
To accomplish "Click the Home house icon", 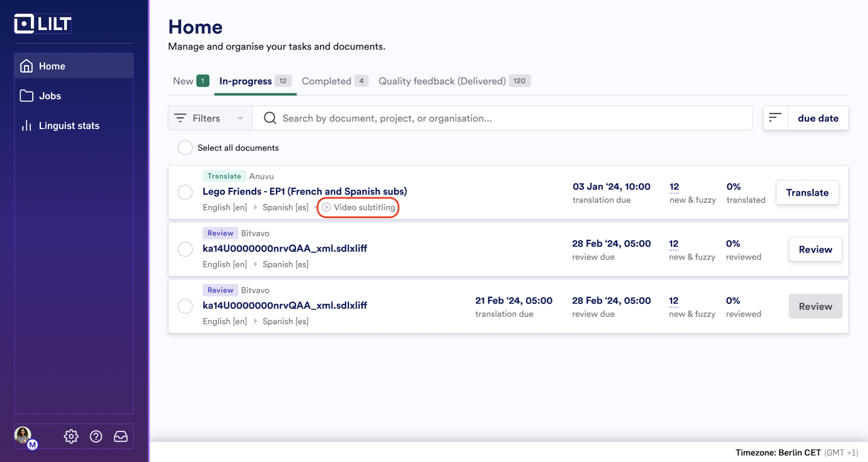I will (x=27, y=66).
